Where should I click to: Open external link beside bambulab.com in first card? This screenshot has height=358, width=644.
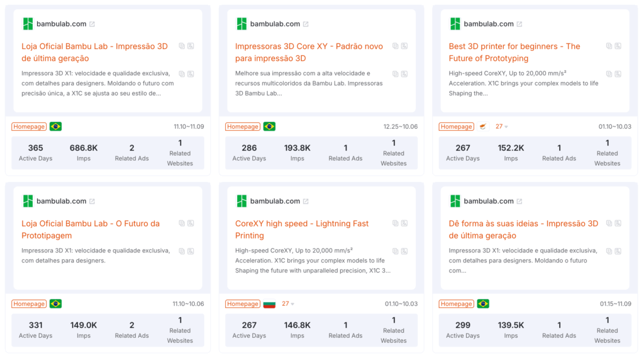[x=92, y=24]
